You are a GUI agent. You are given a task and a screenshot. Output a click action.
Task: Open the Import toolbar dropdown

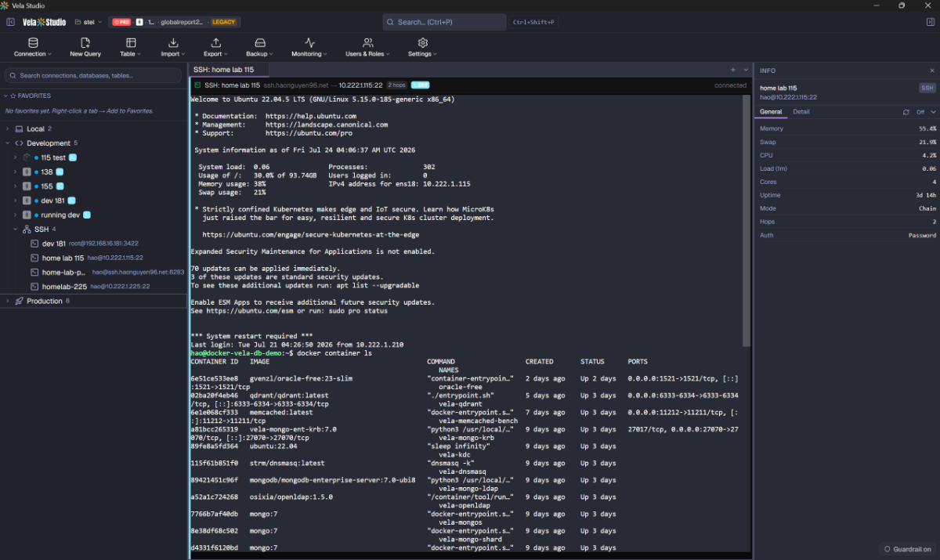tap(173, 47)
